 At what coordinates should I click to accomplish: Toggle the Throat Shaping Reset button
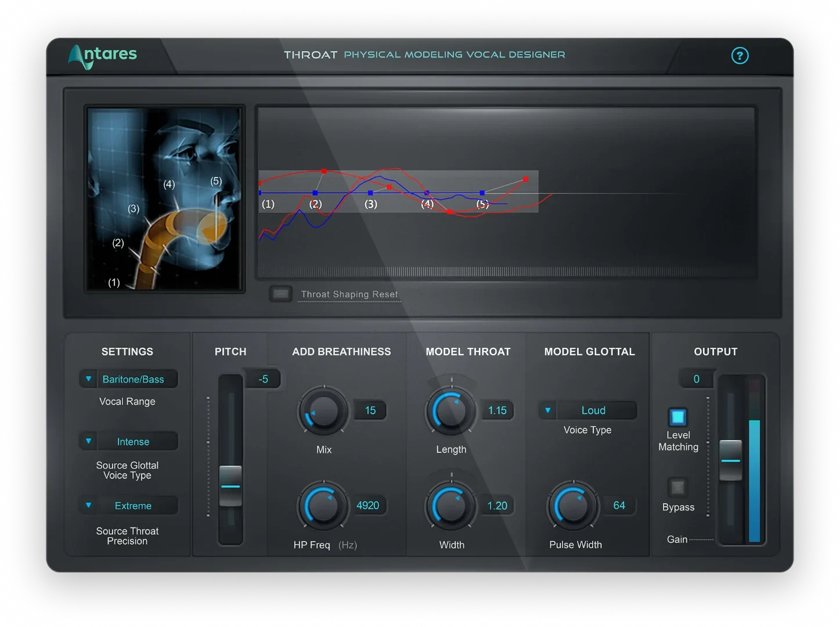point(280,294)
